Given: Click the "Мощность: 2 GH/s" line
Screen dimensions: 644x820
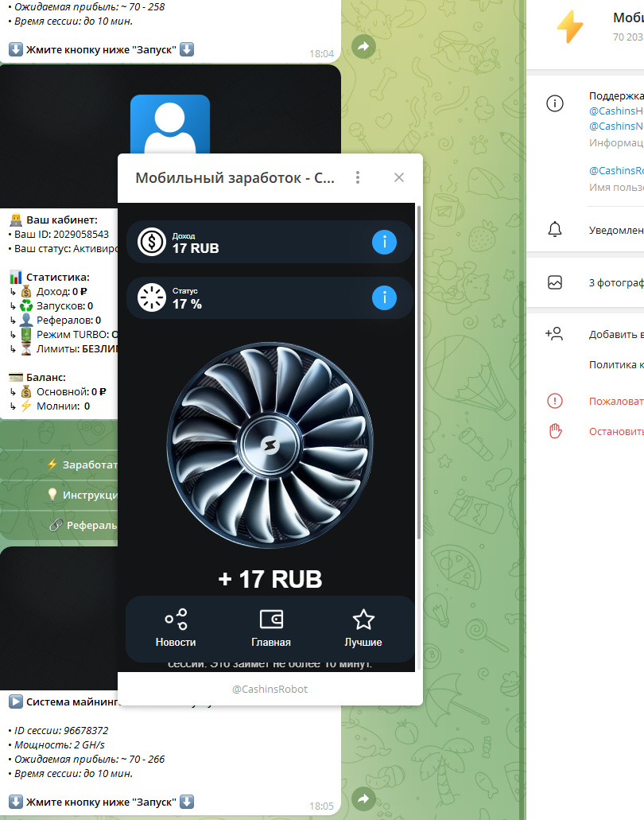Looking at the screenshot, I should tap(56, 744).
